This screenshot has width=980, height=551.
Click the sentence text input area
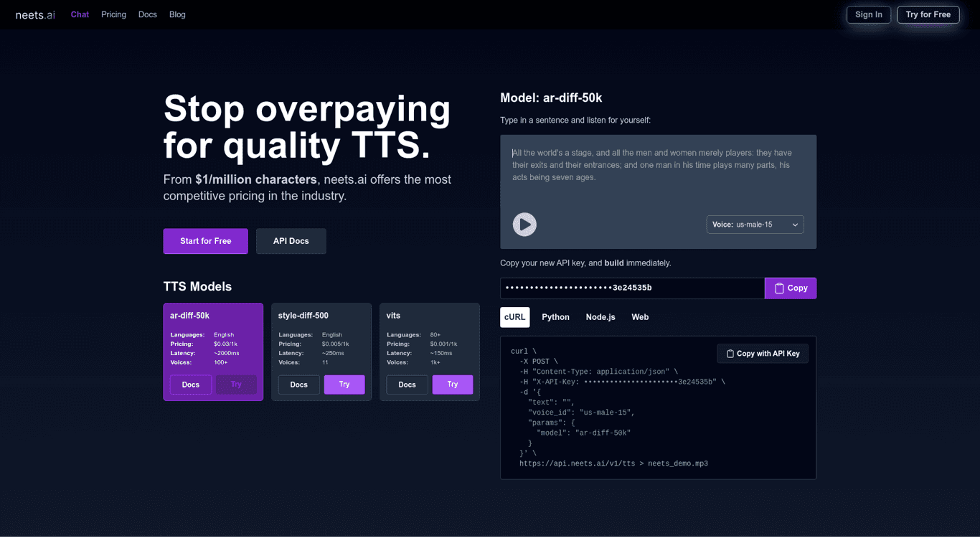pos(657,172)
